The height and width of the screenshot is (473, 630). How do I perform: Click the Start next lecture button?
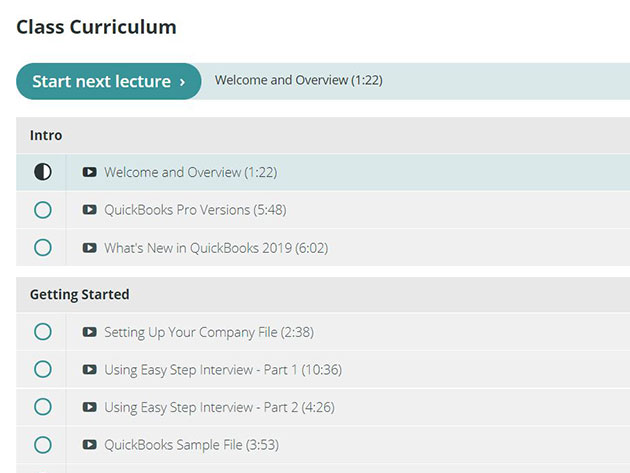point(108,81)
